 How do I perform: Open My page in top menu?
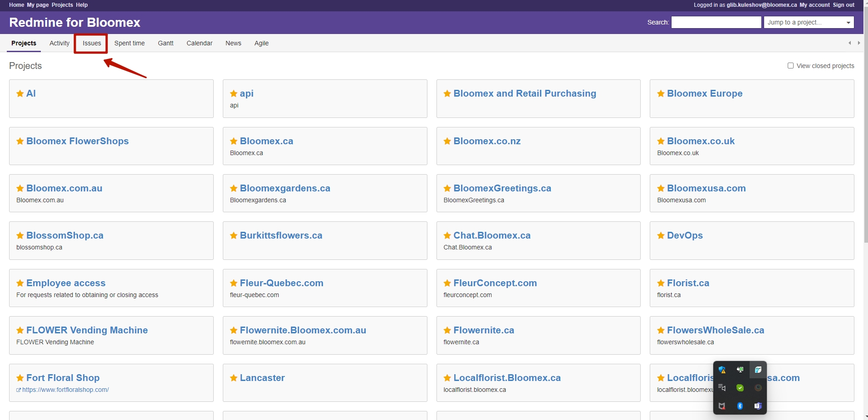38,5
